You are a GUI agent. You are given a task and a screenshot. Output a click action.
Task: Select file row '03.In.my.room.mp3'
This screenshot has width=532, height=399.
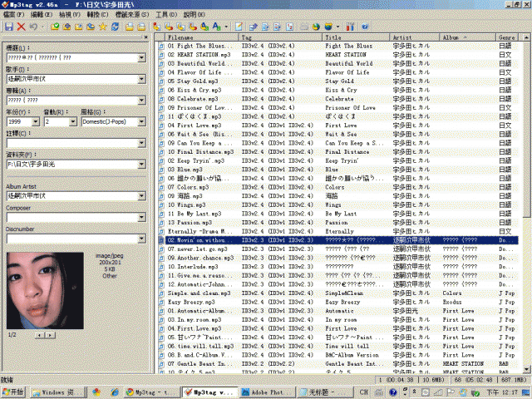coord(337,319)
